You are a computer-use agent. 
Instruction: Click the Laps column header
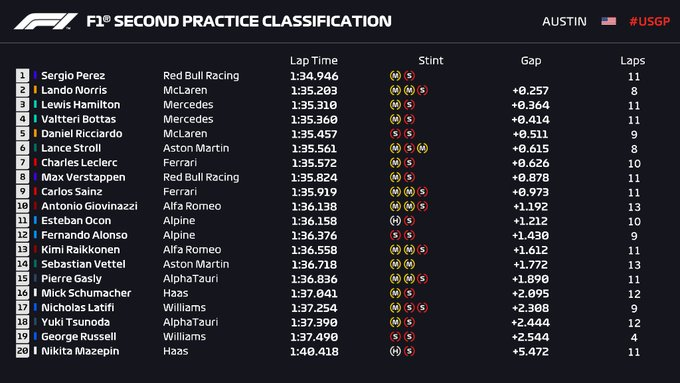pyautogui.click(x=632, y=61)
